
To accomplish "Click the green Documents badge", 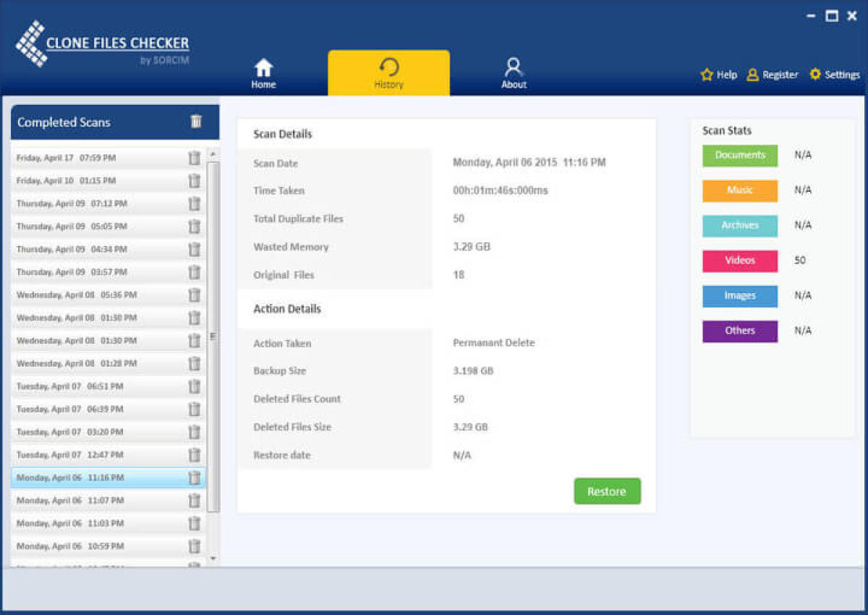I will (739, 155).
